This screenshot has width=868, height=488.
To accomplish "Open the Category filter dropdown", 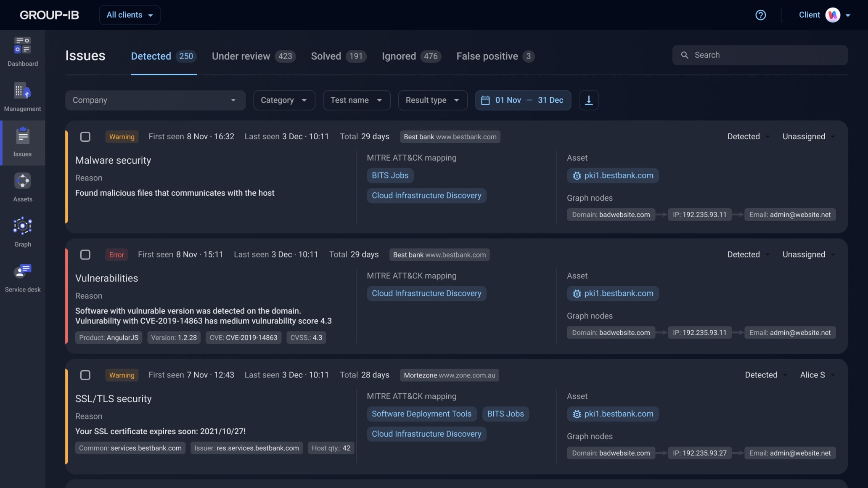I will click(284, 101).
